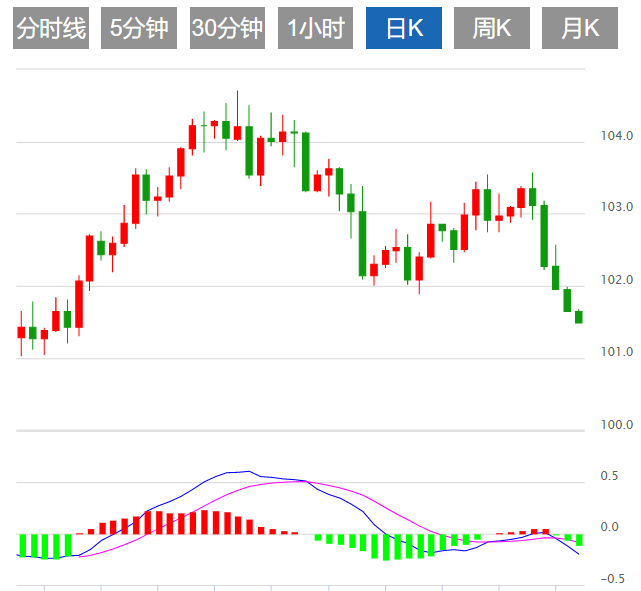Click the 102.0 price axis label
This screenshot has width=641, height=591.
click(617, 280)
